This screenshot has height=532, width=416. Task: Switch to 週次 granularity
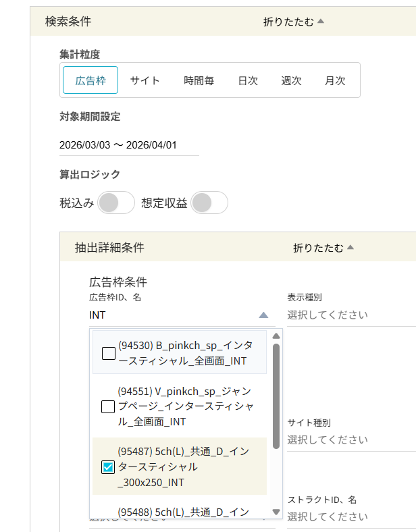point(291,80)
